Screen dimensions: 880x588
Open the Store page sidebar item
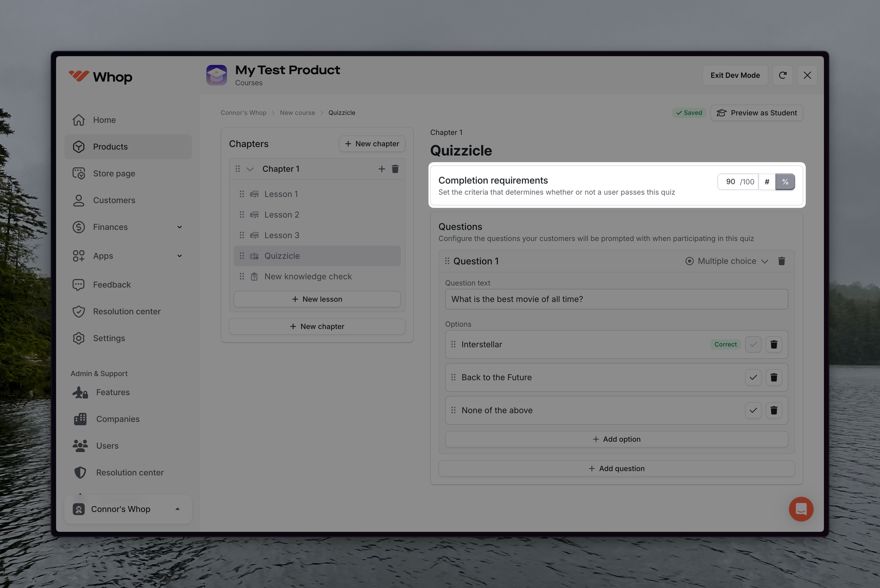point(114,173)
